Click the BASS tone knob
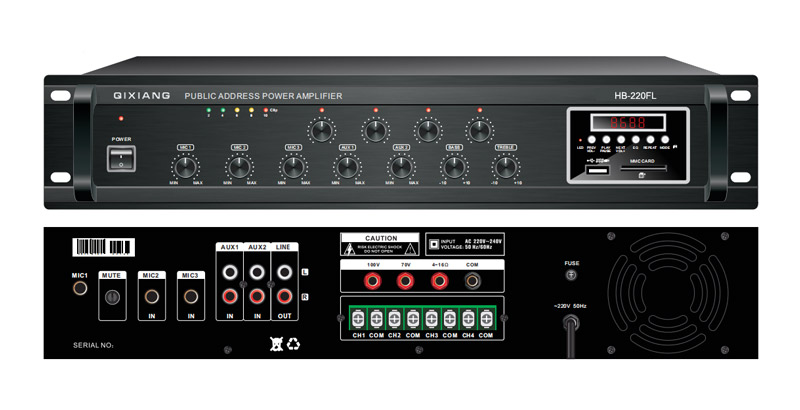Screen dimensions: 800x410 454,167
